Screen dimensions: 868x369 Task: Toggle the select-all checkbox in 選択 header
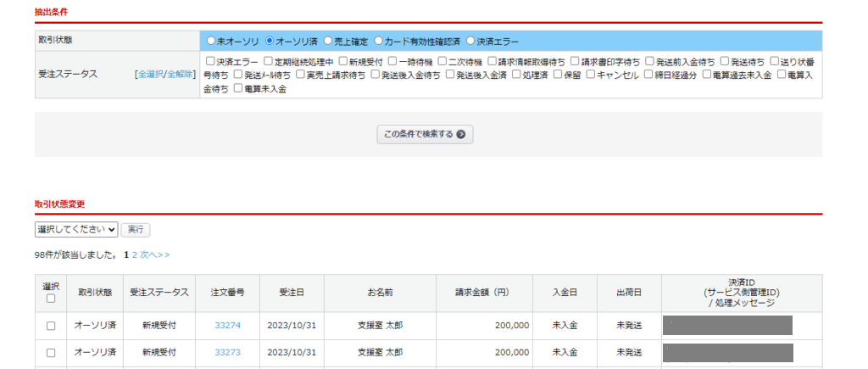tap(51, 298)
